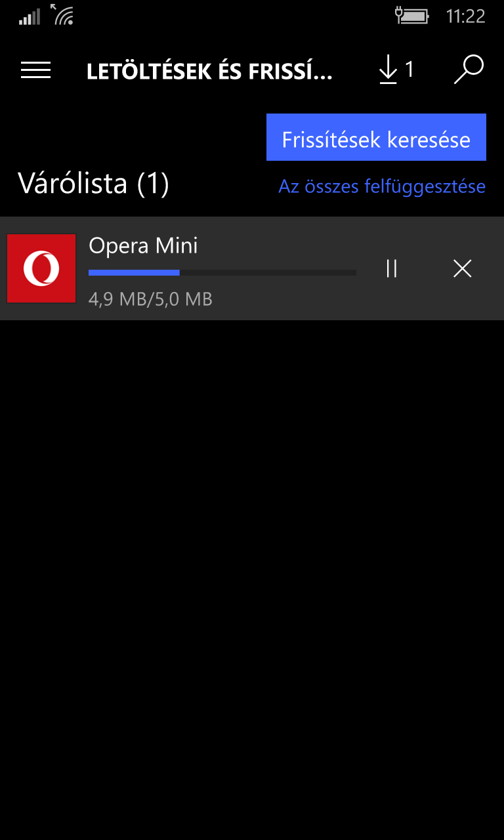Cancel the Opera Mini download

[463, 268]
